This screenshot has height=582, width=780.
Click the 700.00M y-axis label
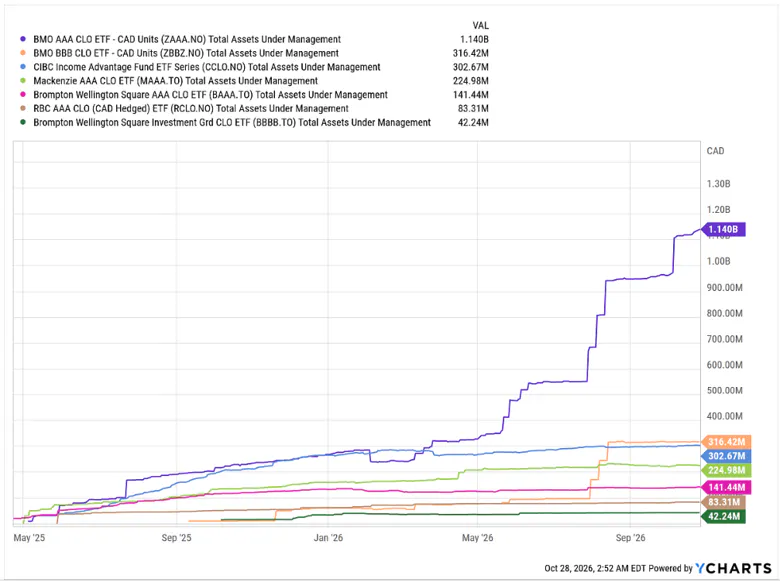[724, 339]
